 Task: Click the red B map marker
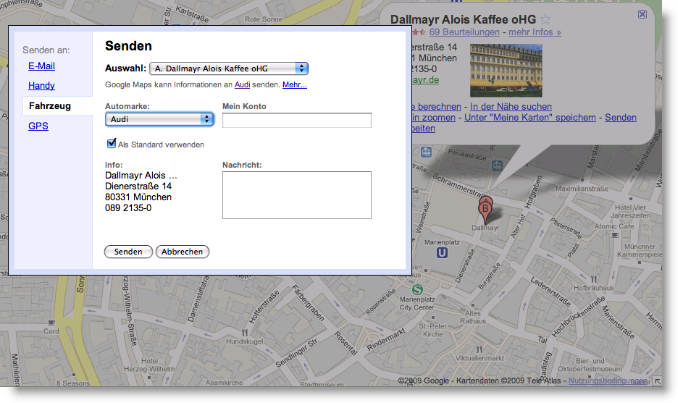pyautogui.click(x=485, y=212)
